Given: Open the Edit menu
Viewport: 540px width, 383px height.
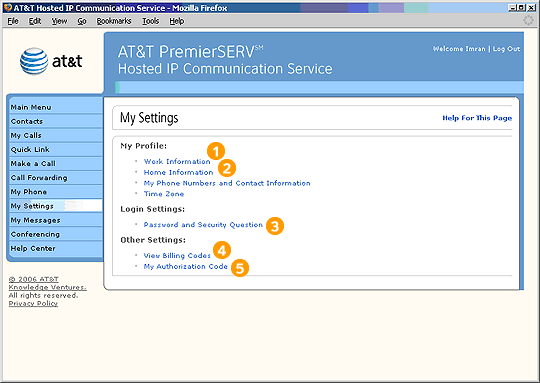Looking at the screenshot, I should 35,21.
